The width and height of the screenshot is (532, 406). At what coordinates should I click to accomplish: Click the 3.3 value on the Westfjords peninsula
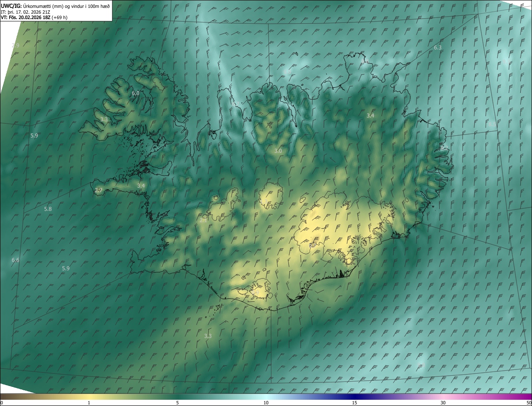104,120
